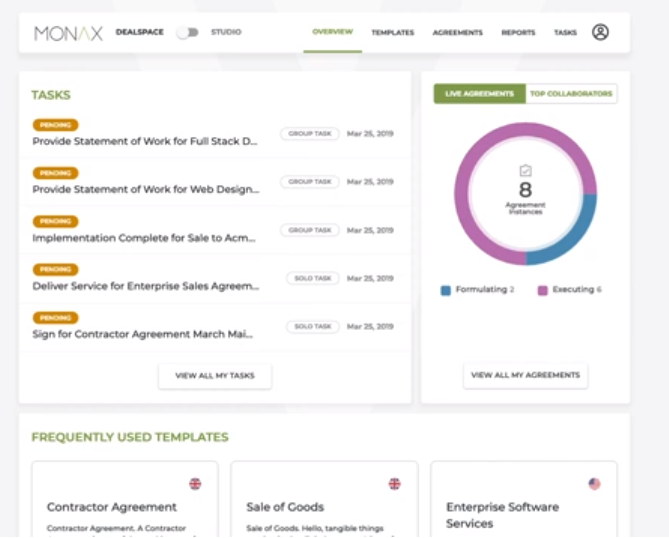Switch to the Top Collaborators tab
The width and height of the screenshot is (669, 538).
[x=570, y=94]
